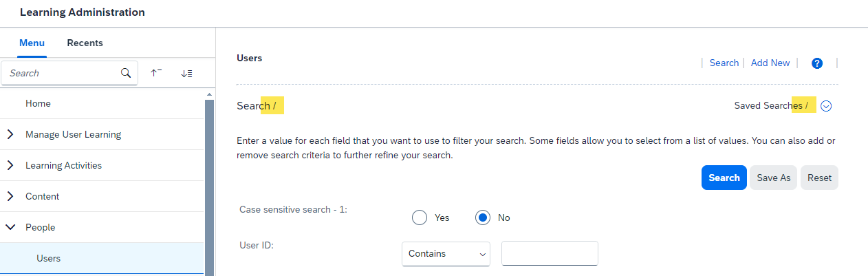The height and width of the screenshot is (276, 868).
Task: Click the collapse all menu icon
Action: point(156,73)
